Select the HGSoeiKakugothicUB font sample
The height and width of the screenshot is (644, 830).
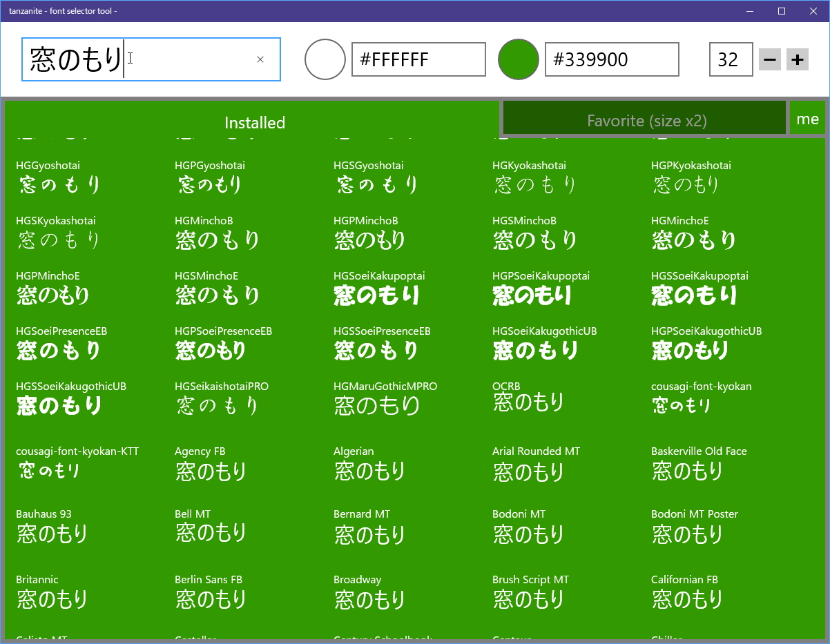[x=544, y=342]
